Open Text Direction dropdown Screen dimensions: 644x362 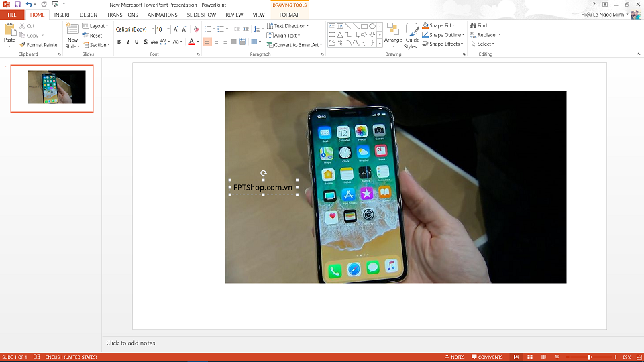288,26
